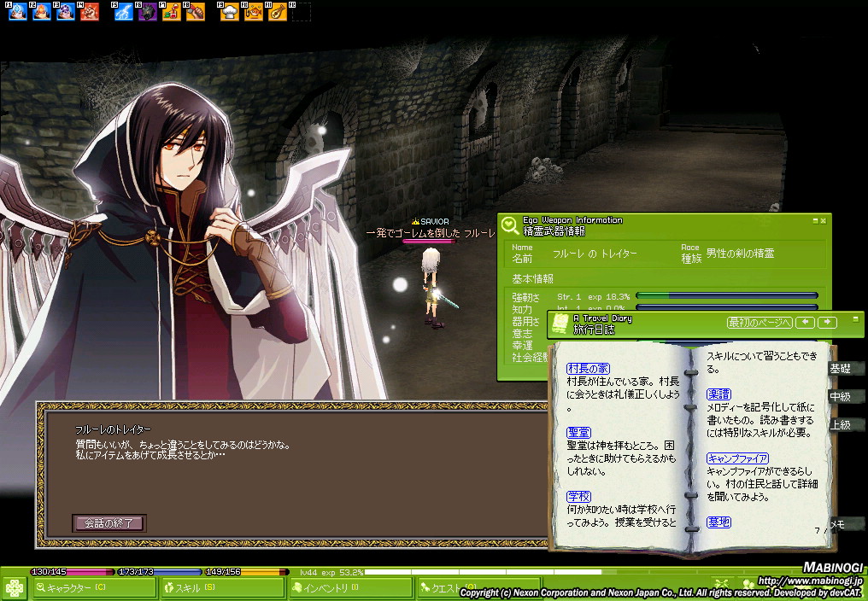Screen dimensions: 868x601
Task: Click the 精霊武器情報 window title
Action: click(x=554, y=230)
